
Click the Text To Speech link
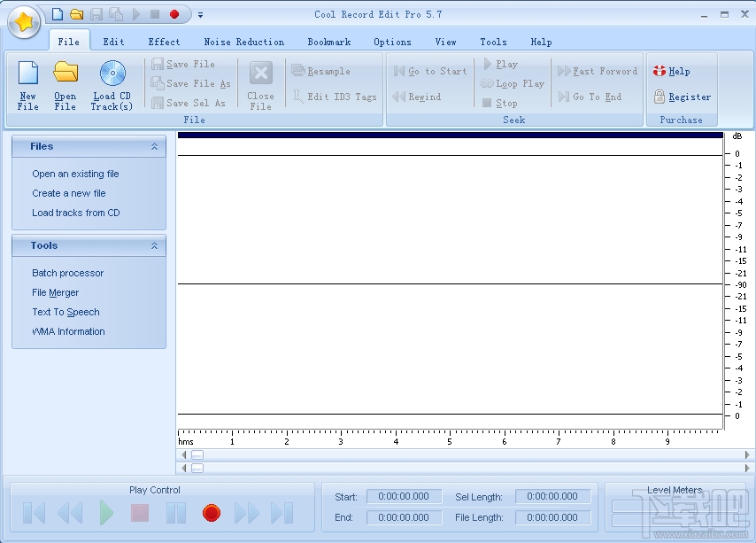(x=66, y=312)
